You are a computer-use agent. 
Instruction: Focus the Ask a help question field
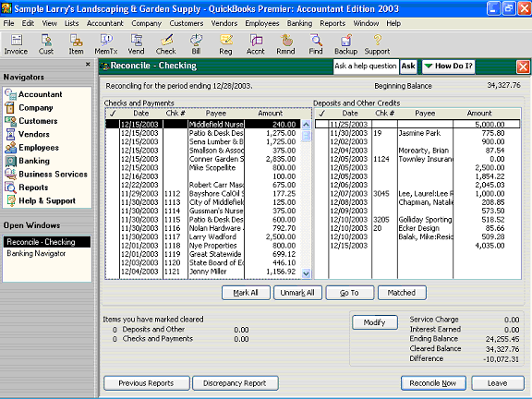[366, 66]
